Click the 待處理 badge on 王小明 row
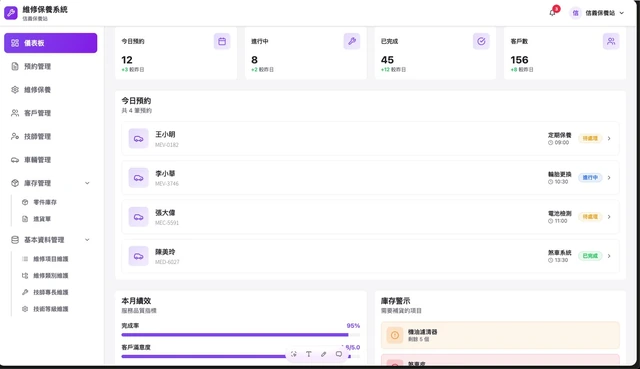This screenshot has height=369, width=640. (590, 138)
